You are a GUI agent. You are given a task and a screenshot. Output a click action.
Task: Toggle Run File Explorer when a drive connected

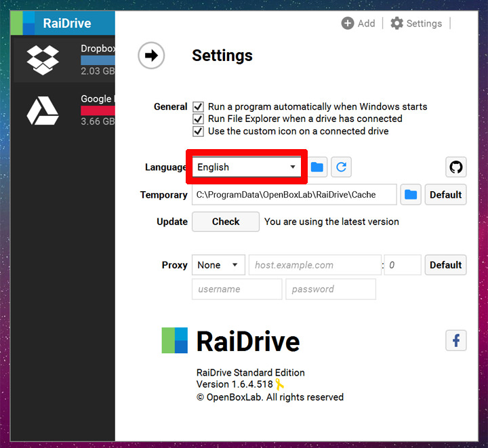198,119
